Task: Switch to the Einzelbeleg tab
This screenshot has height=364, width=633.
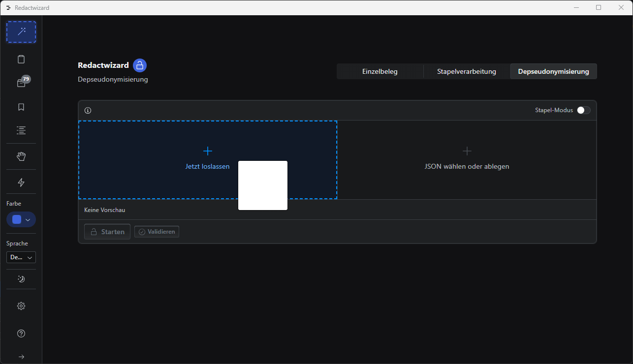Action: coord(380,71)
